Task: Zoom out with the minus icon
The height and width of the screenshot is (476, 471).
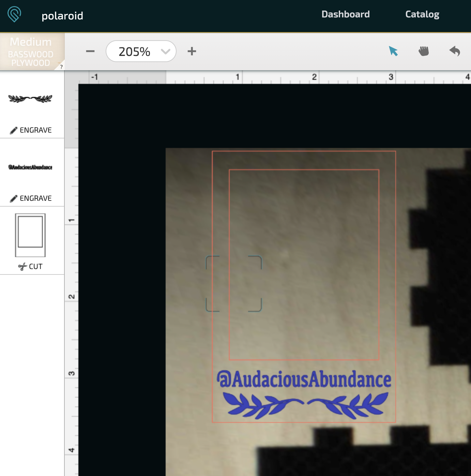Action: click(x=90, y=51)
